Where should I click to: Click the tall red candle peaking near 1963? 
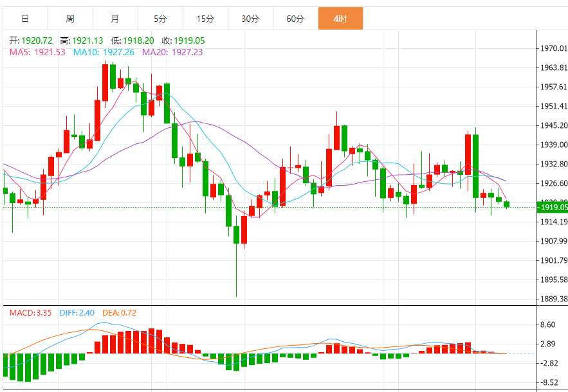pos(105,84)
